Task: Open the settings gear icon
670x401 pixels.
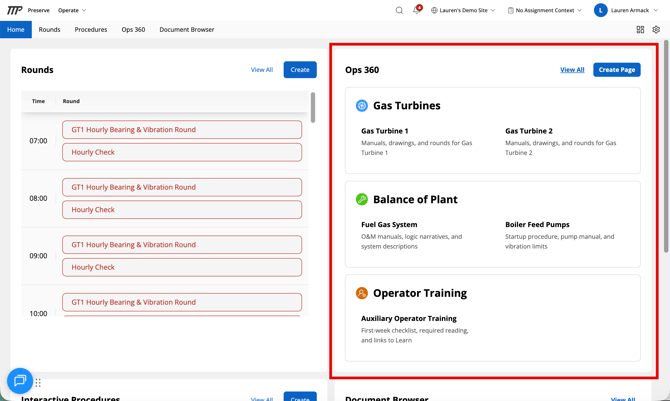Action: [656, 29]
